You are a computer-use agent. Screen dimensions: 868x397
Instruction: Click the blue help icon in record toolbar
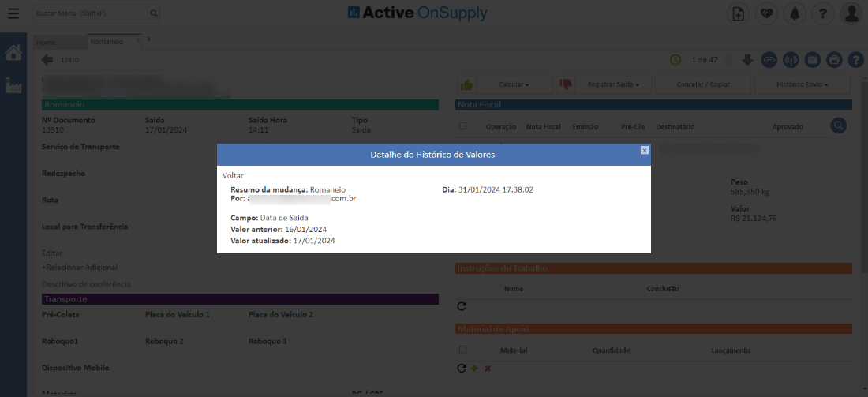click(x=856, y=59)
